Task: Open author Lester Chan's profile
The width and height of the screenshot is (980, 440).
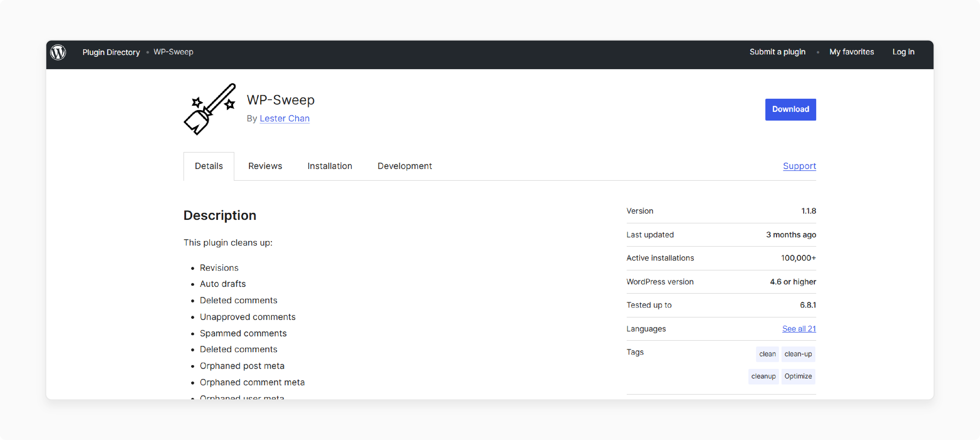Action: pyautogui.click(x=285, y=118)
